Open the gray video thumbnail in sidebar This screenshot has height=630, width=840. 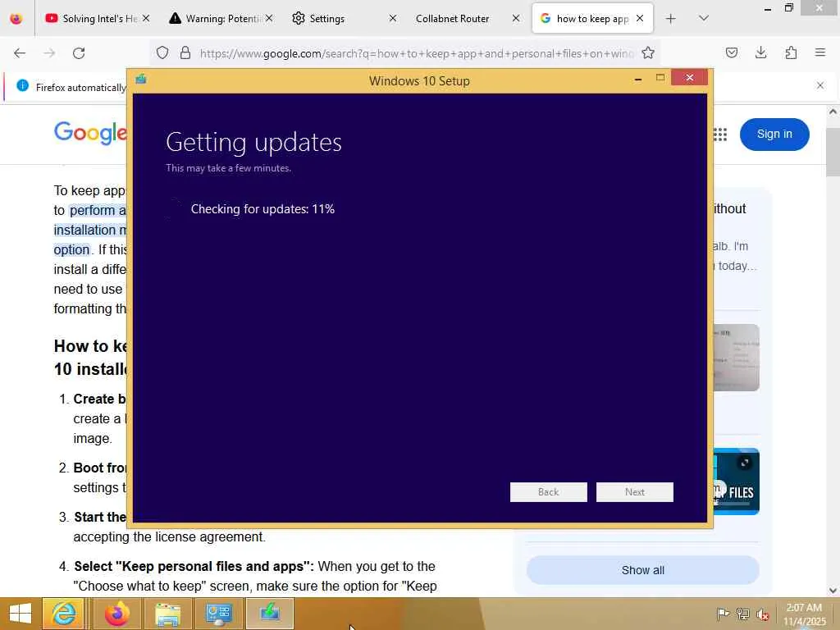736,358
